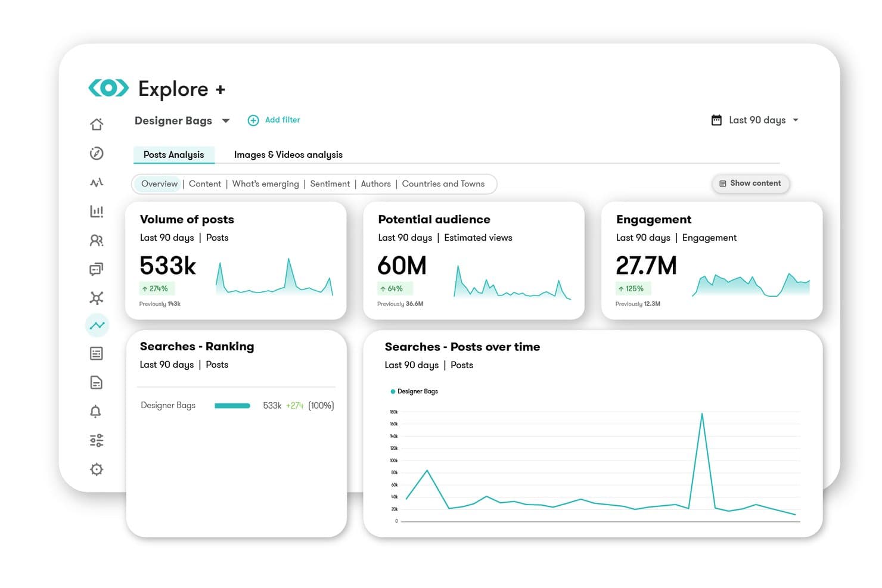Open the Sentiment sub-tab
The width and height of the screenshot is (882, 588).
click(x=330, y=183)
